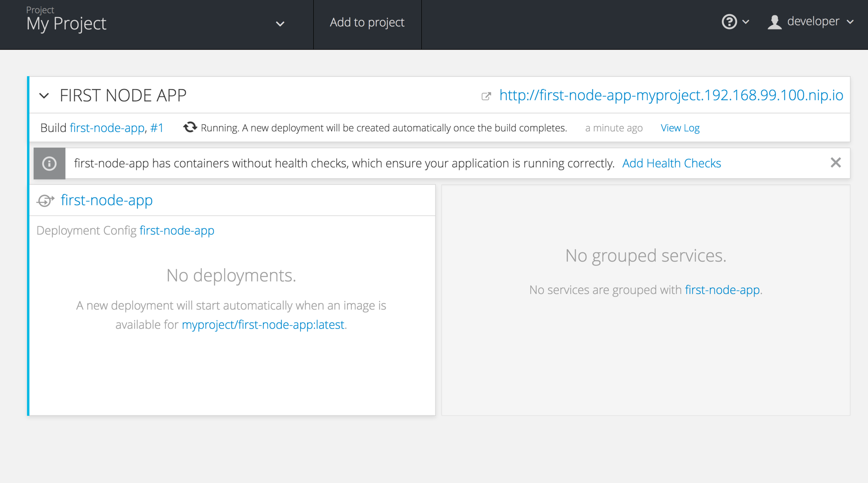Image resolution: width=868 pixels, height=483 pixels.
Task: Click the developer user avatar icon
Action: point(774,22)
